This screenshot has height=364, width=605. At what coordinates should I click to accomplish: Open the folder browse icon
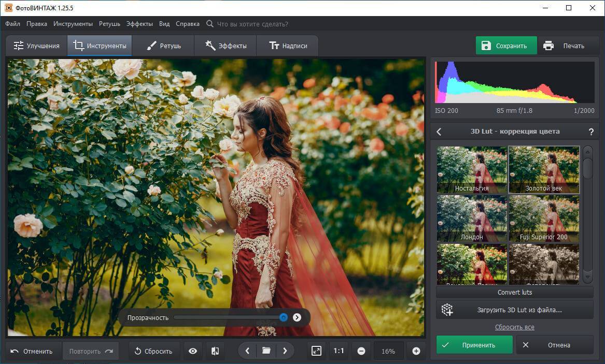(x=266, y=351)
